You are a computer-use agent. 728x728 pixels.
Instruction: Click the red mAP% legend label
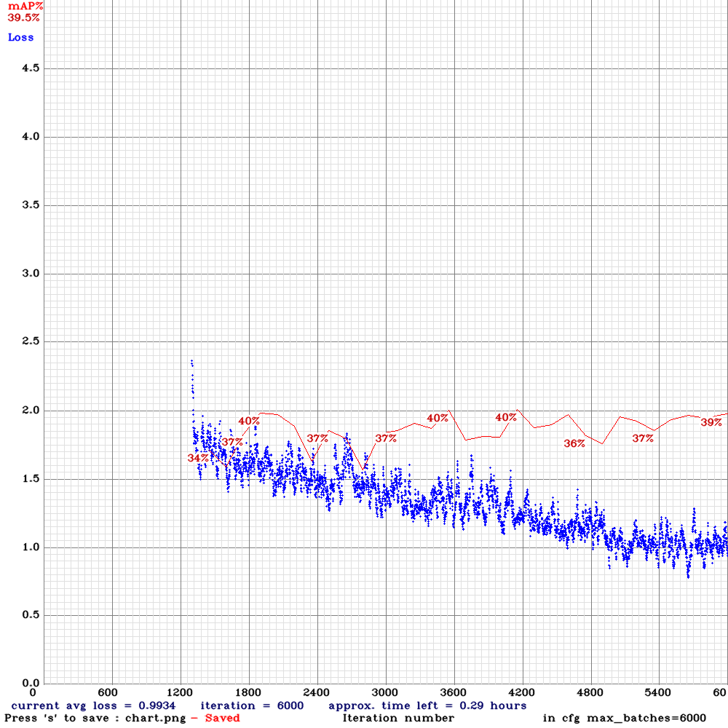pyautogui.click(x=25, y=6)
